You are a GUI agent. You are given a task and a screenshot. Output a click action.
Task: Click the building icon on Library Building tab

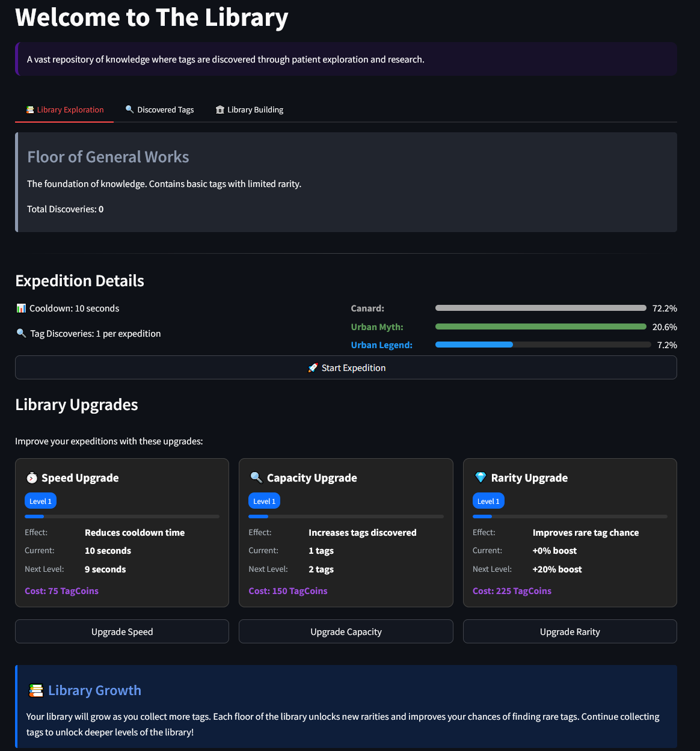click(x=220, y=110)
